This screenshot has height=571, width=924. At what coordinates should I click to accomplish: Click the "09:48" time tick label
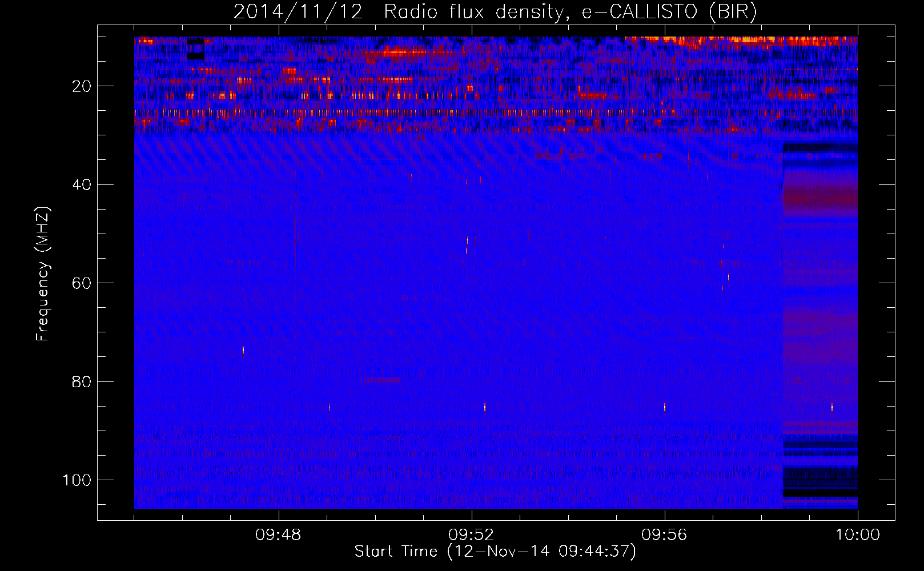pyautogui.click(x=278, y=535)
